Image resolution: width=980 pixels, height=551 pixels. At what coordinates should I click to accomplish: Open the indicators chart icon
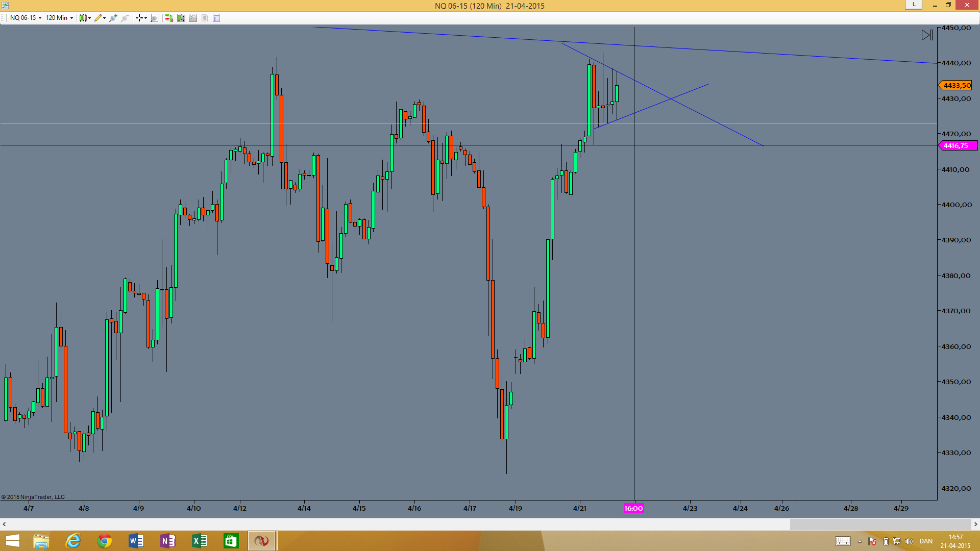[193, 18]
